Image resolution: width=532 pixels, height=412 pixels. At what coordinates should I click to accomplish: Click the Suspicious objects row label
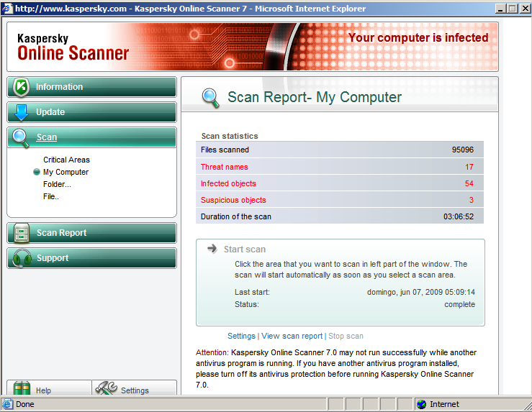233,200
